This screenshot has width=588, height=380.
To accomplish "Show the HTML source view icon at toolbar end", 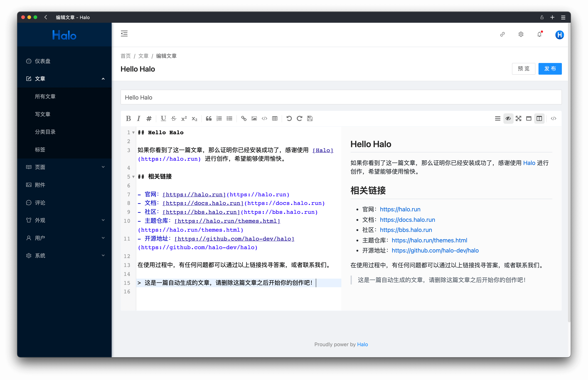I will pos(553,118).
